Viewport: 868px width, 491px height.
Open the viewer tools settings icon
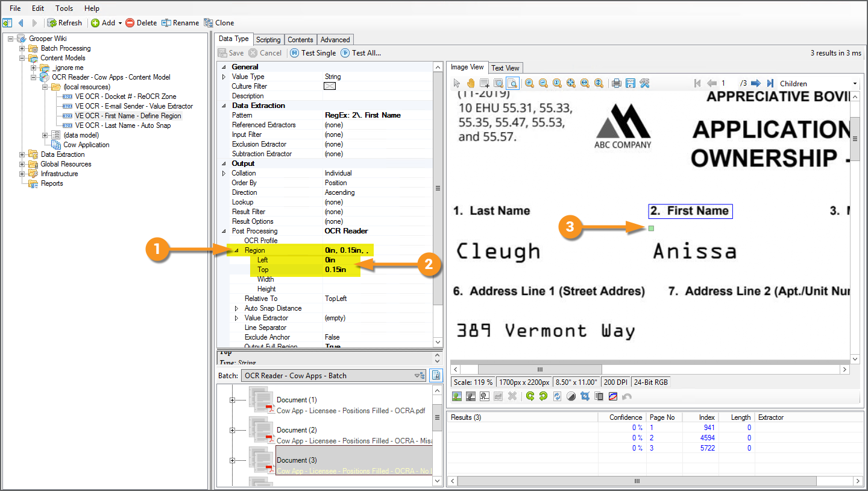click(644, 83)
